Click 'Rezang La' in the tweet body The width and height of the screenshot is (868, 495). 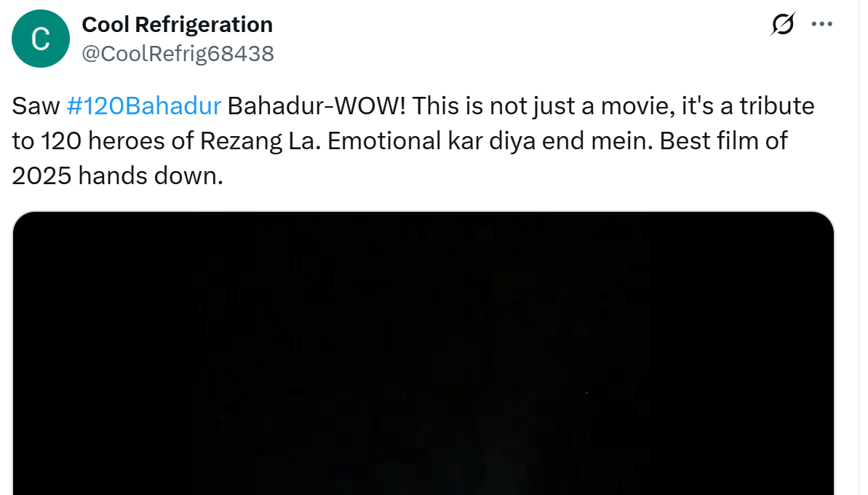coord(260,140)
